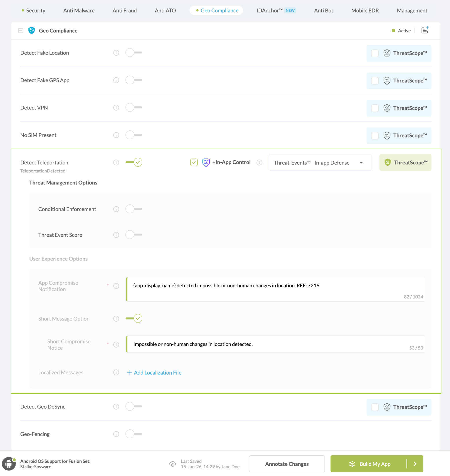Click ThreatScope shield icon in Detect Fake Location row

387,53
